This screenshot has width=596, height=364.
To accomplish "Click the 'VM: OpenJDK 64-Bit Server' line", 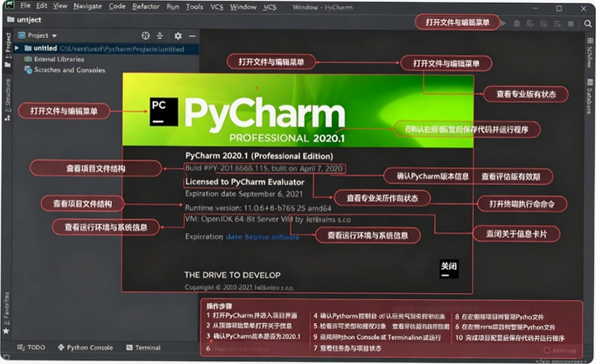I will point(268,219).
